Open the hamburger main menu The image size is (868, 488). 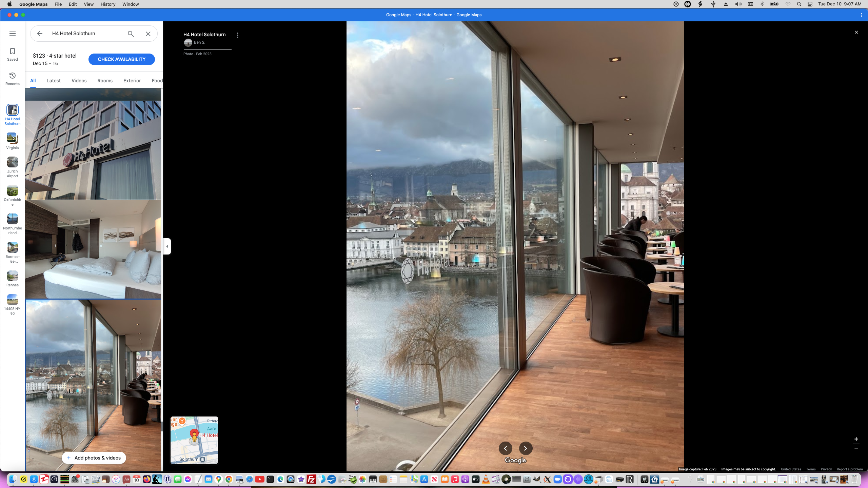click(x=13, y=34)
